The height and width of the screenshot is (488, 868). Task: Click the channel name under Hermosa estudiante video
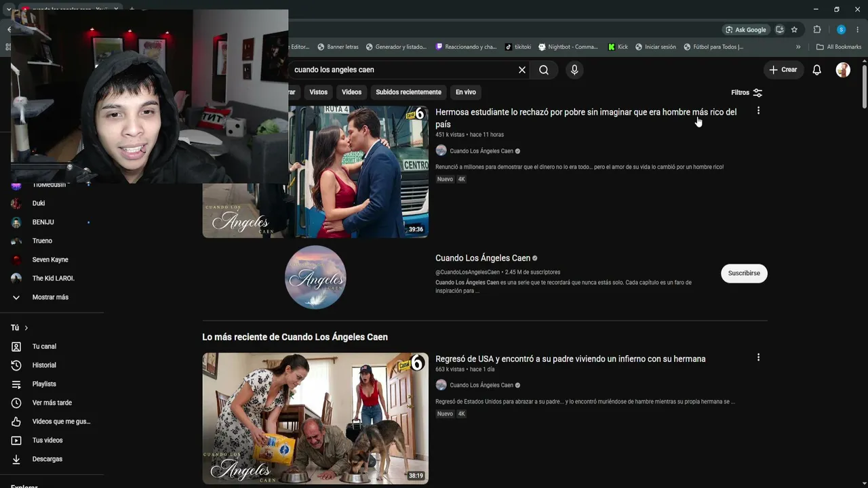click(x=481, y=151)
